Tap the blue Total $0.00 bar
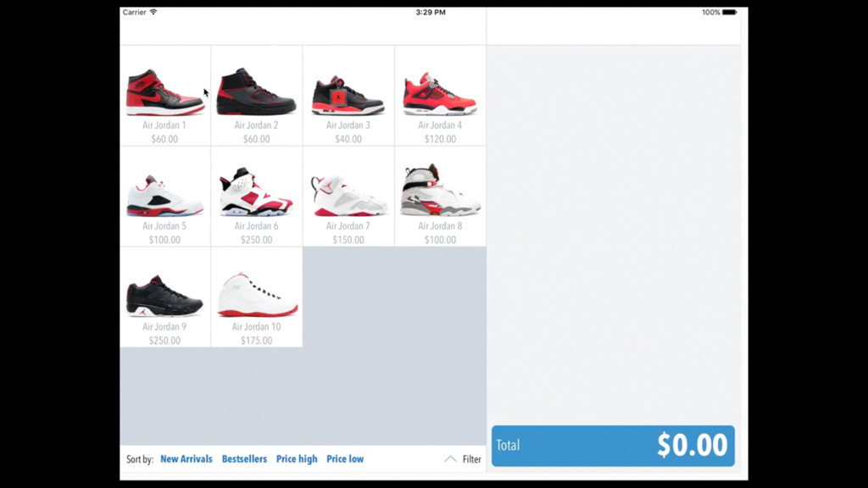The width and height of the screenshot is (868, 488). click(613, 446)
